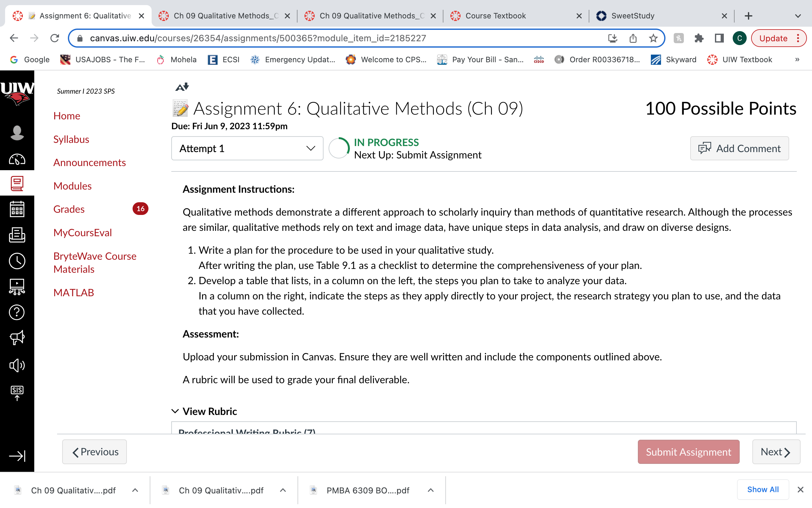Open the Account profile icon in sidebar
This screenshot has width=812, height=508.
(17, 133)
